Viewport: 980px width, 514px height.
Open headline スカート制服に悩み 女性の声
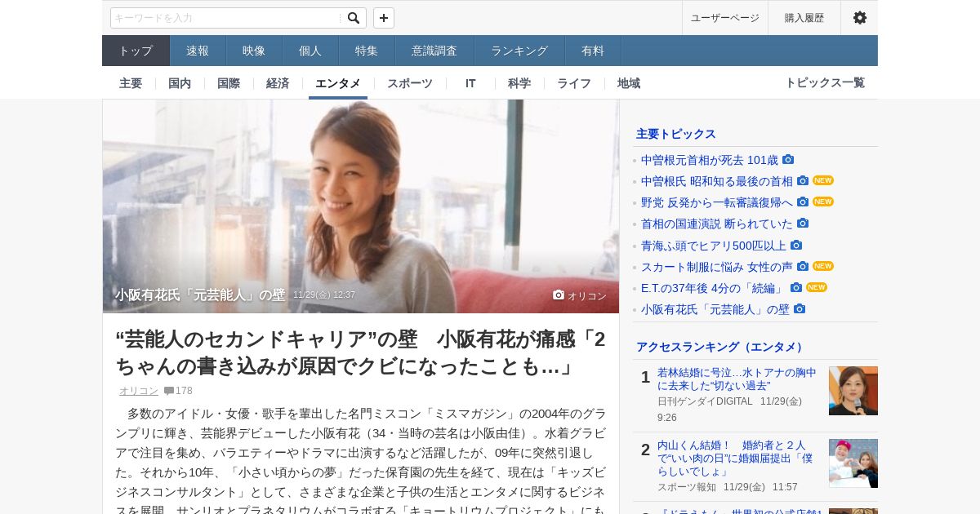(x=717, y=267)
